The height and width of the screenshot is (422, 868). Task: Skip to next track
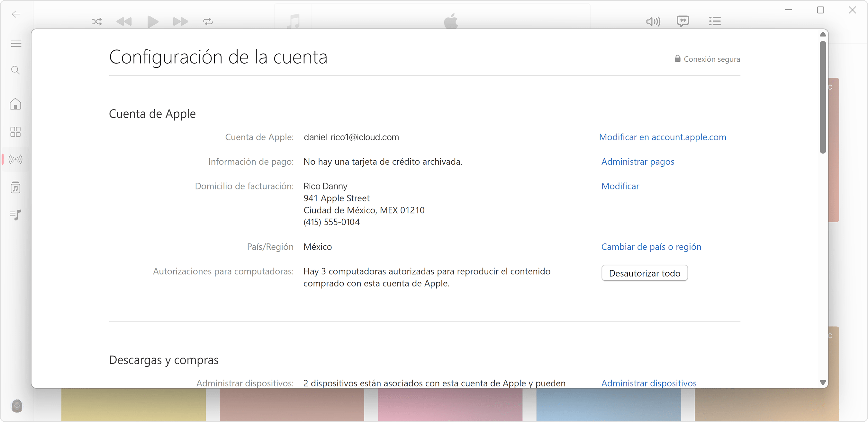click(181, 22)
